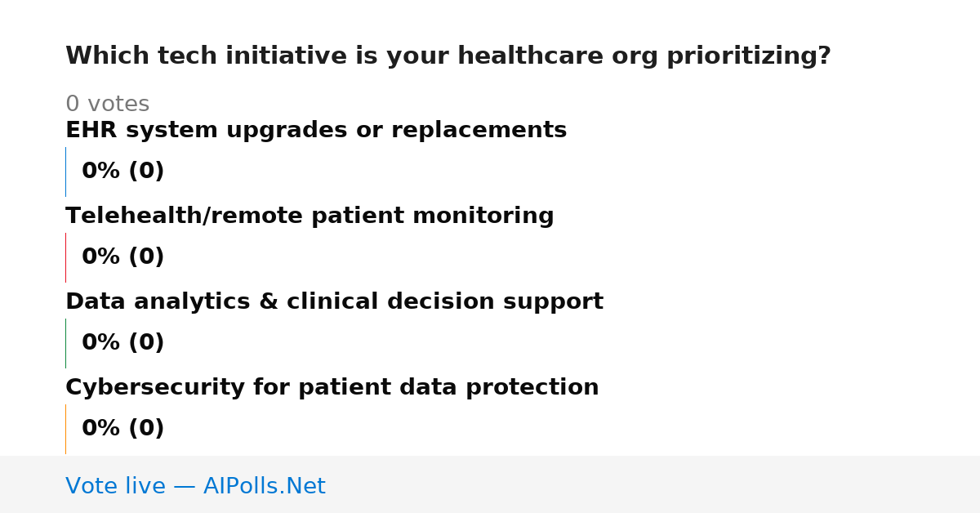Click the poll question heading

[x=448, y=56]
